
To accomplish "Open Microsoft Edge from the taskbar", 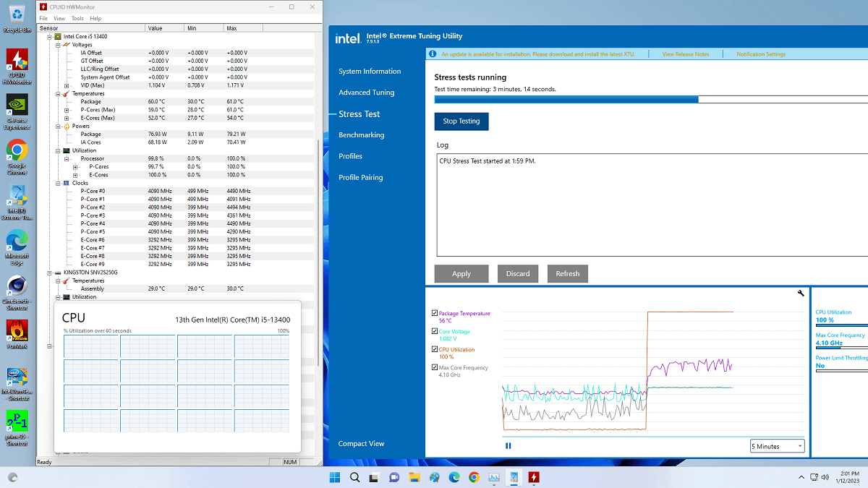I will [x=454, y=477].
